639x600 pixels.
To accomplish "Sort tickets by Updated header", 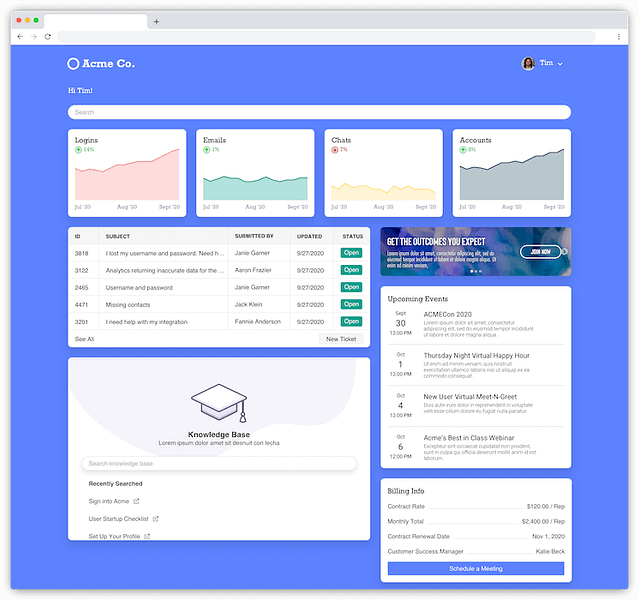I will pos(309,236).
